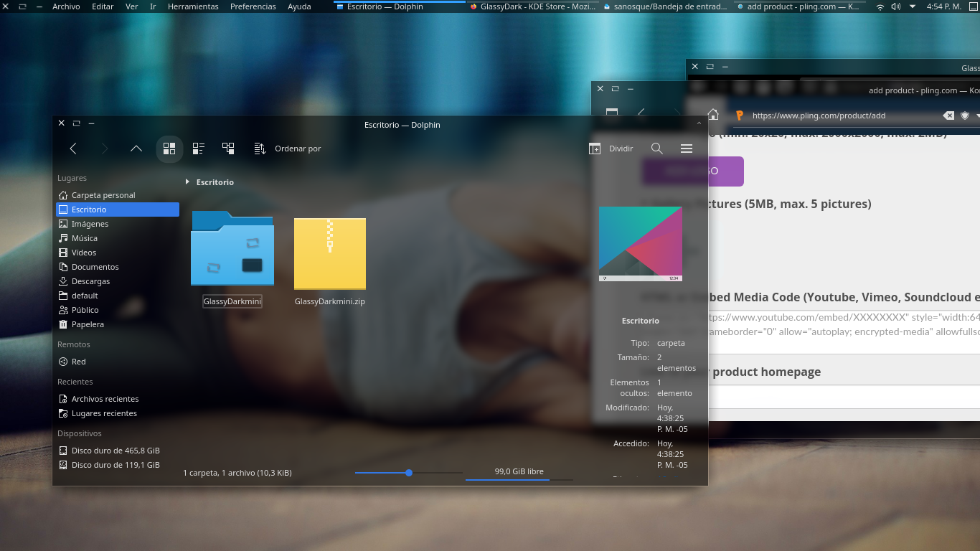Open the Editar menu

click(x=103, y=6)
